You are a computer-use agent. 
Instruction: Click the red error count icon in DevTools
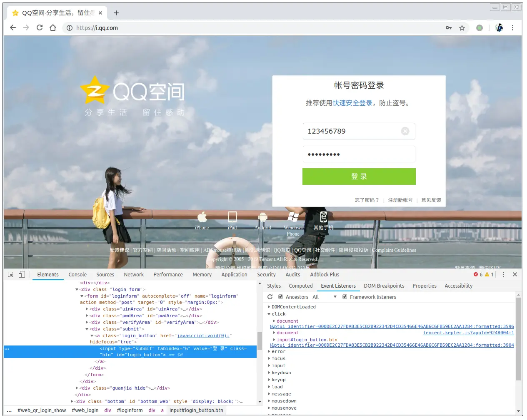click(476, 275)
